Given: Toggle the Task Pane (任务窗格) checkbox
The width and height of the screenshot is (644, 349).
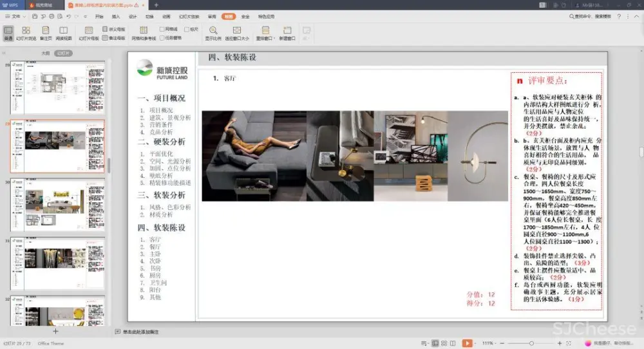Looking at the screenshot, I should point(162,37).
